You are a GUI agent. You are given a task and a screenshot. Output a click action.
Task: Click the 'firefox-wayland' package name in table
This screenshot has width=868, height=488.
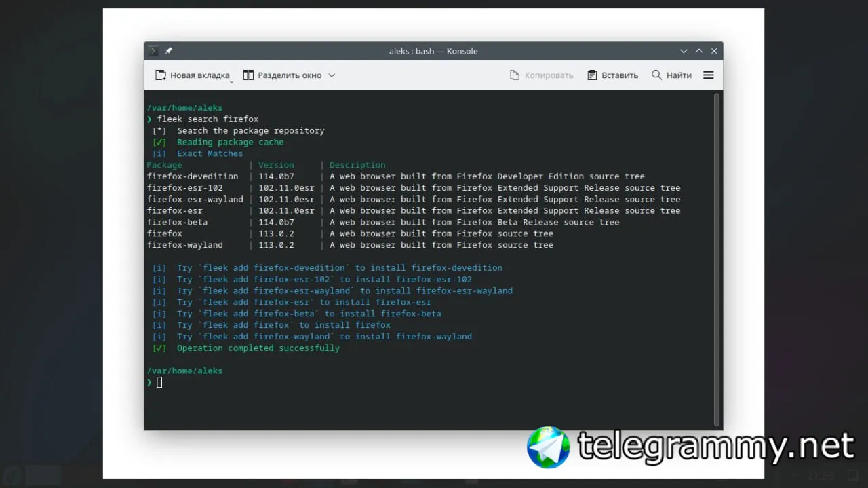[x=184, y=245]
